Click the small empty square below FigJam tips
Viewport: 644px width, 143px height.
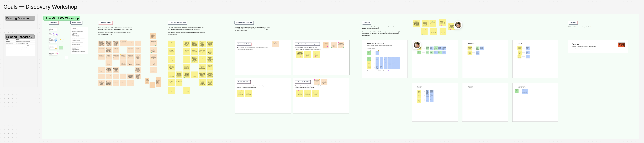pyautogui.click(x=66, y=58)
